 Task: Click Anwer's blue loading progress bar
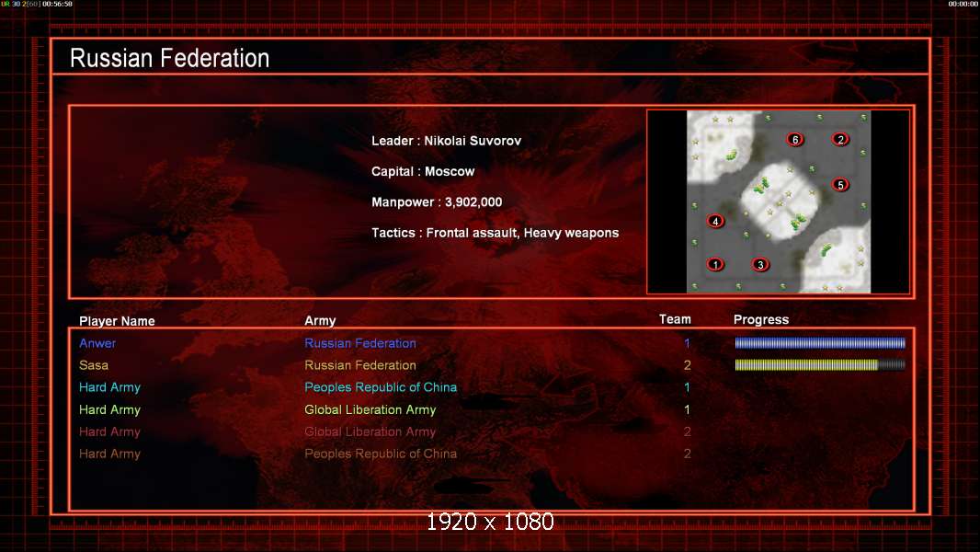click(820, 342)
